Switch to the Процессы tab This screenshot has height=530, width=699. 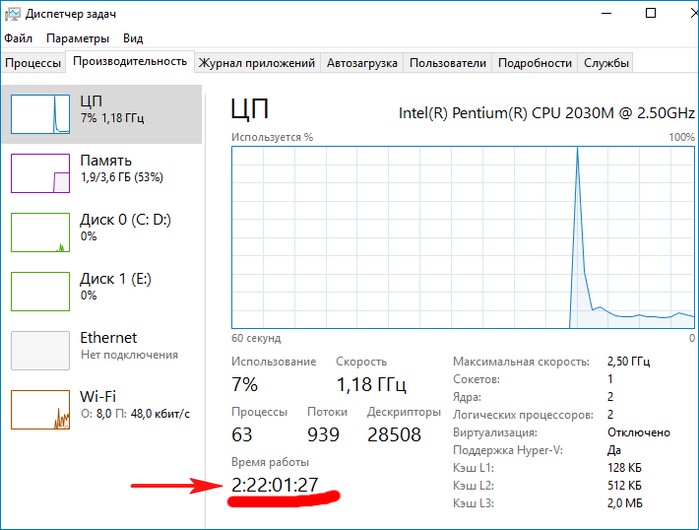33,63
